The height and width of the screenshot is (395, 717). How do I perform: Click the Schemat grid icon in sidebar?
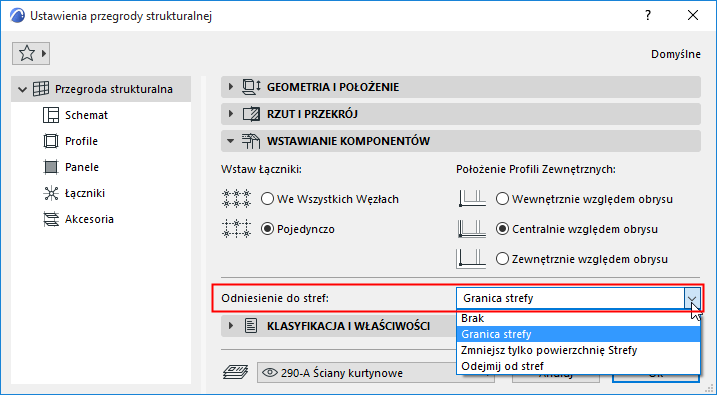[51, 115]
